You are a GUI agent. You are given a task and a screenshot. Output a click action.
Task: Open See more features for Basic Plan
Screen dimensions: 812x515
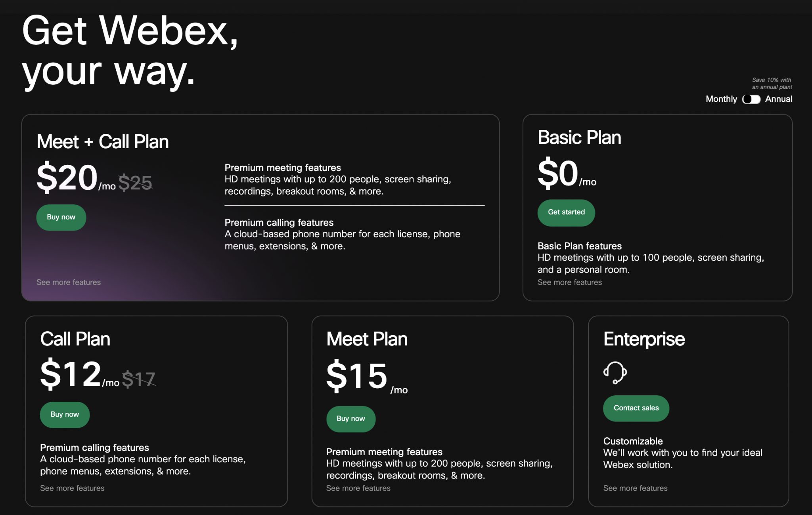pos(569,282)
